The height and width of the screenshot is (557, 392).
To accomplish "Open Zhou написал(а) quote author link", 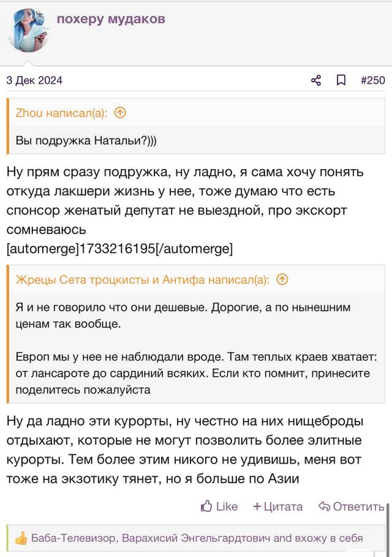I will (61, 113).
